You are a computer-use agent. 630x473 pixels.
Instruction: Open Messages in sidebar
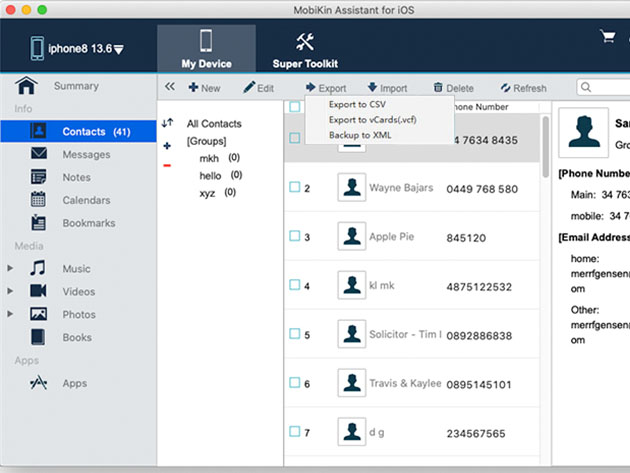pos(86,154)
